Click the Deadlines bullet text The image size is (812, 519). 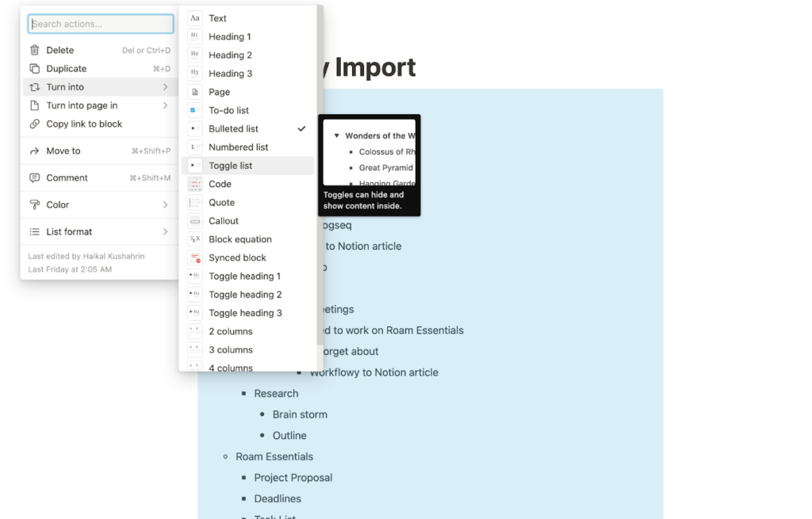(x=278, y=499)
